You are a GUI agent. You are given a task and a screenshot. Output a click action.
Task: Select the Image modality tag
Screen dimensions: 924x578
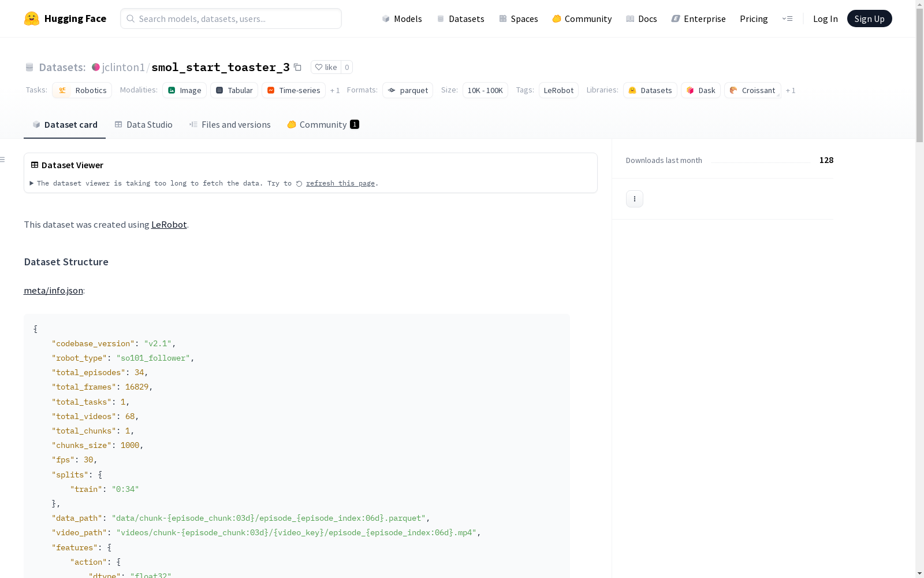point(185,90)
